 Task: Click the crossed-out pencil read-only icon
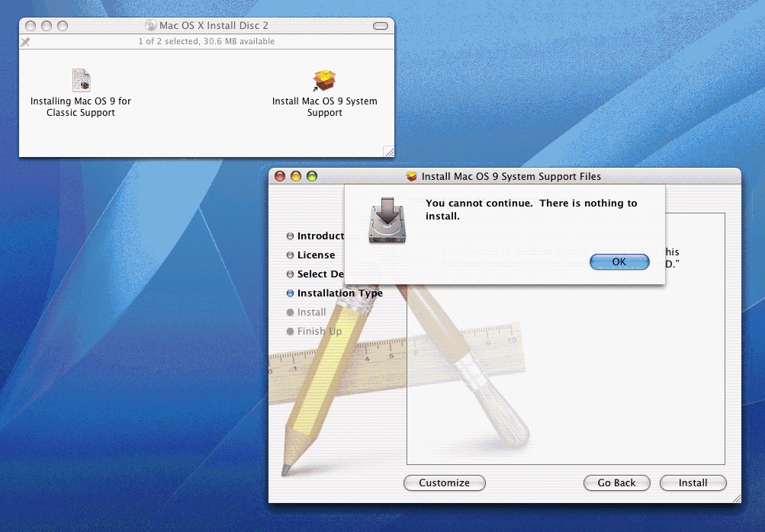pyautogui.click(x=25, y=42)
